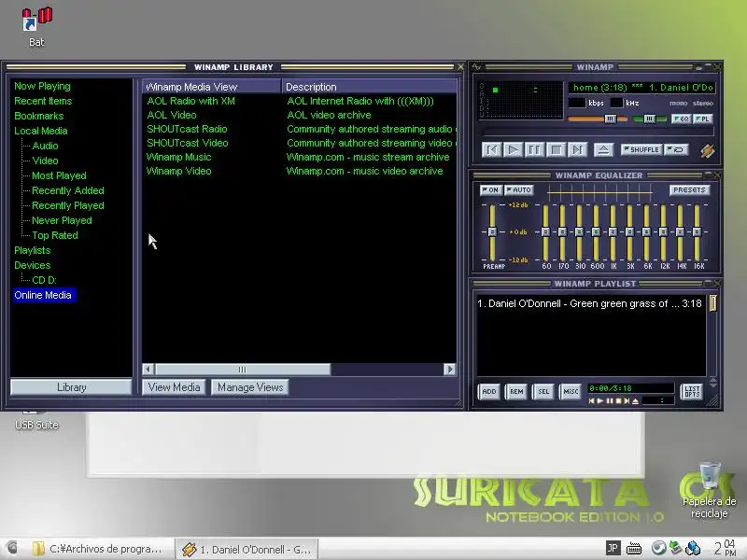
Task: Click the Eject open file button
Action: pyautogui.click(x=603, y=150)
